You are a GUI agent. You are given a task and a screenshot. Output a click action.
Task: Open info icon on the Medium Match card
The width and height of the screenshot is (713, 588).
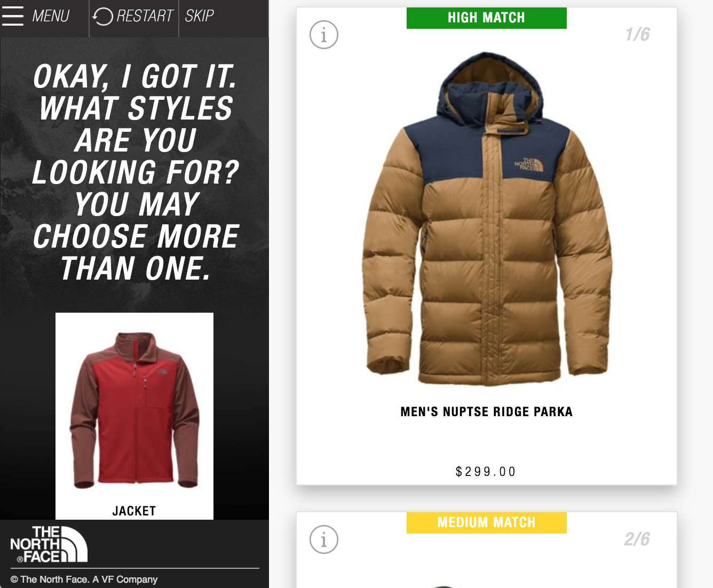point(324,539)
